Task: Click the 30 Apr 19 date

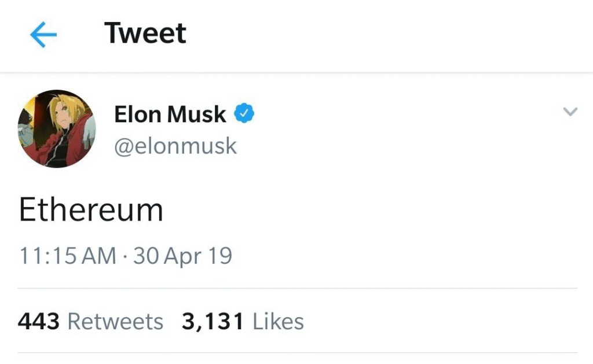Action: click(x=182, y=255)
